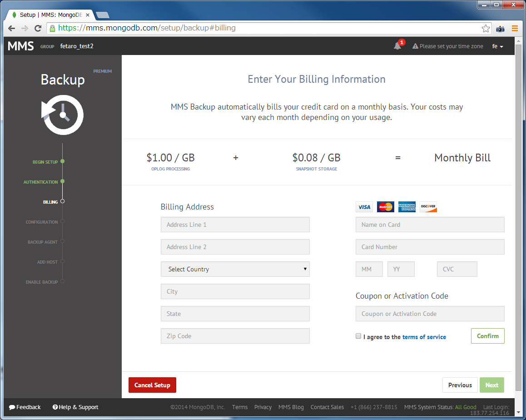Open the terms of service link
This screenshot has height=420, width=526.
[424, 337]
